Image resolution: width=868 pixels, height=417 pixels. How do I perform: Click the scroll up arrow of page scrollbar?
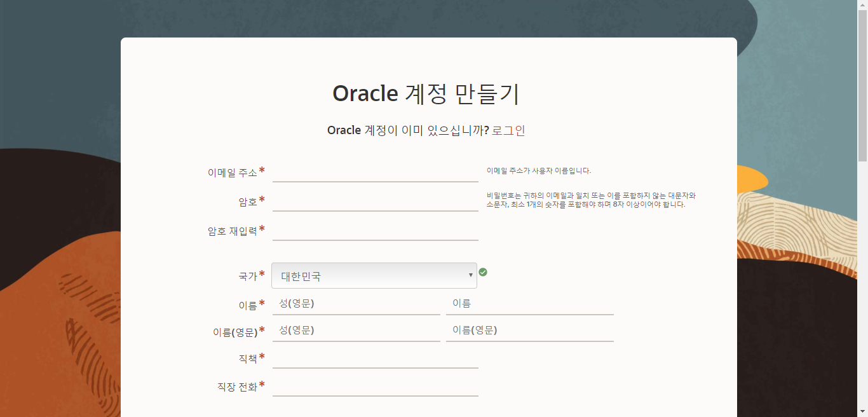pyautogui.click(x=863, y=5)
